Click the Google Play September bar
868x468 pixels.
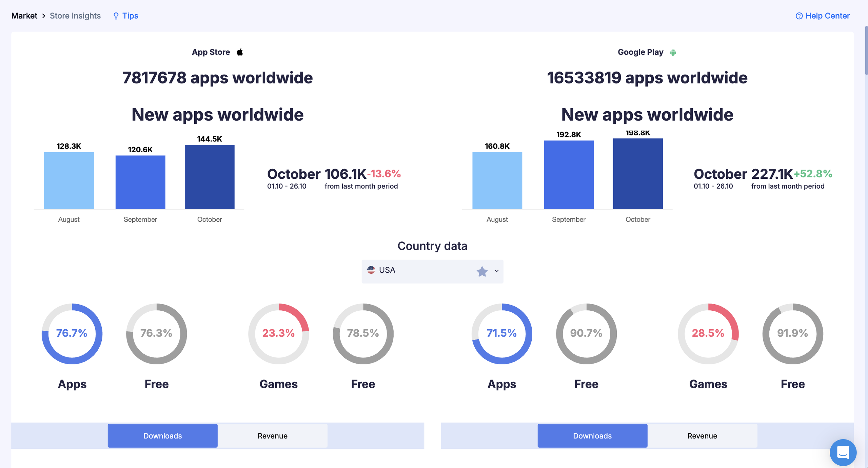[569, 175]
